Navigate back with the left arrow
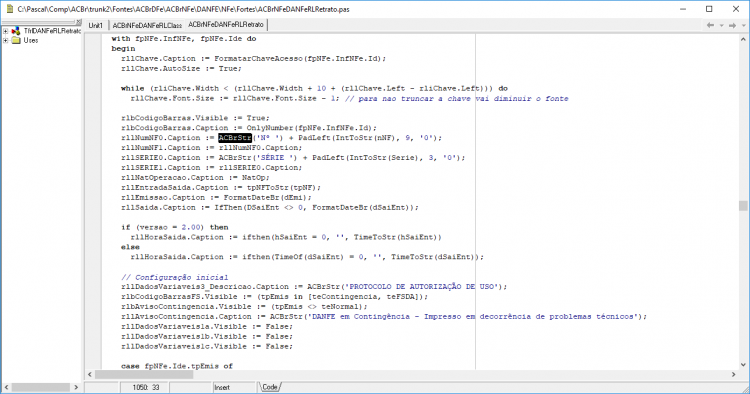 [710, 25]
